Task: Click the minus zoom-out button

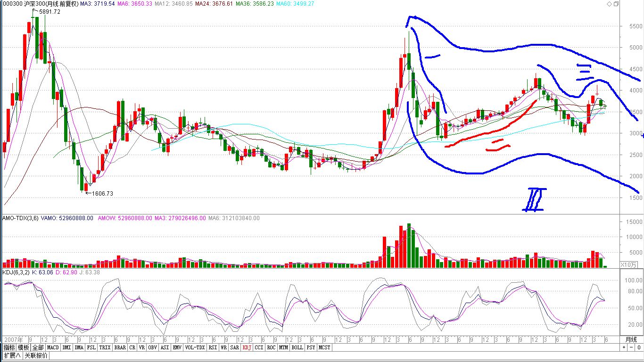Action: pos(631,347)
